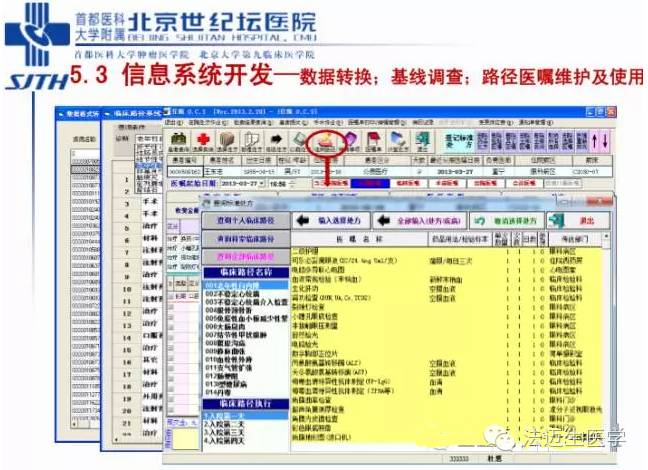Click scroll-up arrow of the orders table
The image size is (648, 470).
606,236
